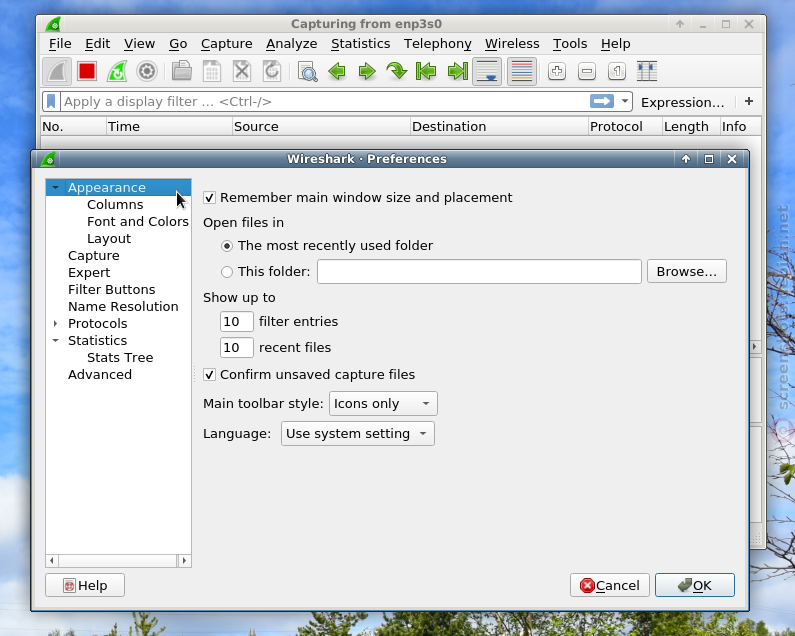
Task: Click the Browse... button
Action: [686, 272]
